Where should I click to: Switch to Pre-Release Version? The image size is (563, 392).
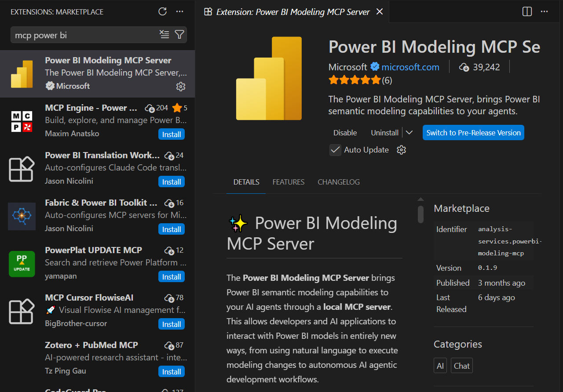[x=473, y=133]
